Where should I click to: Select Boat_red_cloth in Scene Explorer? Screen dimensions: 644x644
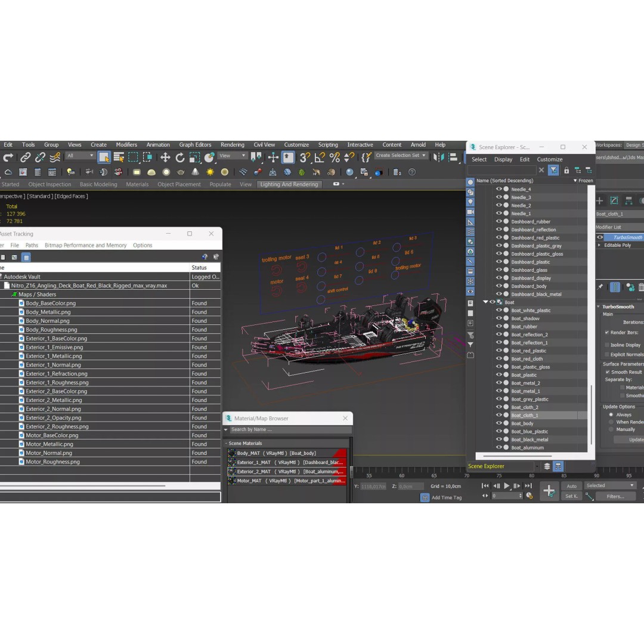pyautogui.click(x=527, y=358)
